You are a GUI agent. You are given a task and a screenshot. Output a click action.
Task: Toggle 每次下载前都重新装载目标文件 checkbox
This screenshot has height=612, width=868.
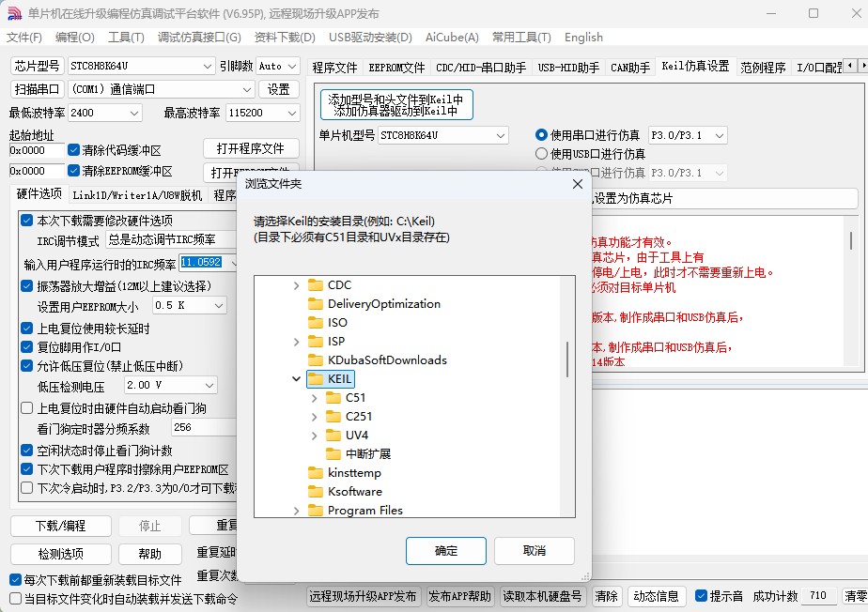[x=15, y=580]
